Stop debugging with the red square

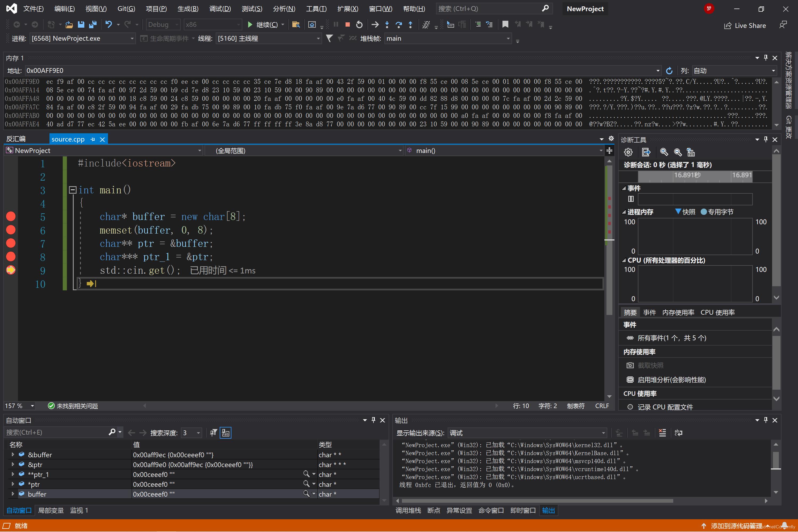(347, 24)
